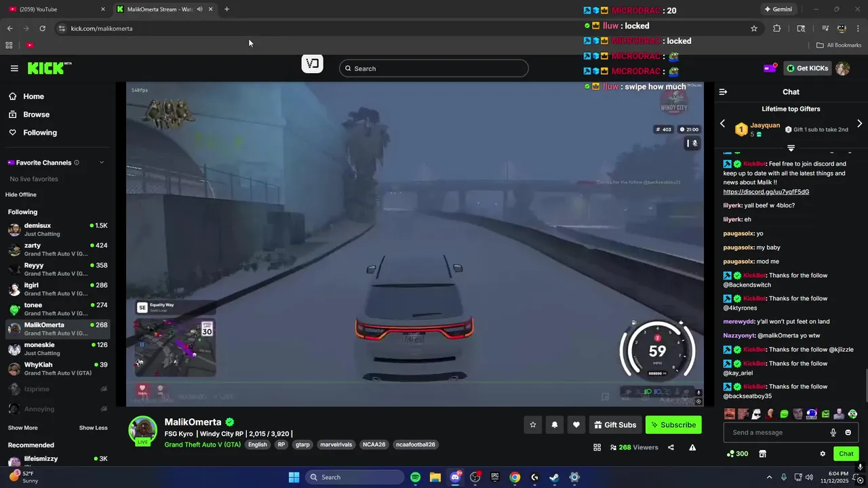Viewport: 868px width, 488px height.
Task: Focus the Send a message field
Action: tap(777, 432)
